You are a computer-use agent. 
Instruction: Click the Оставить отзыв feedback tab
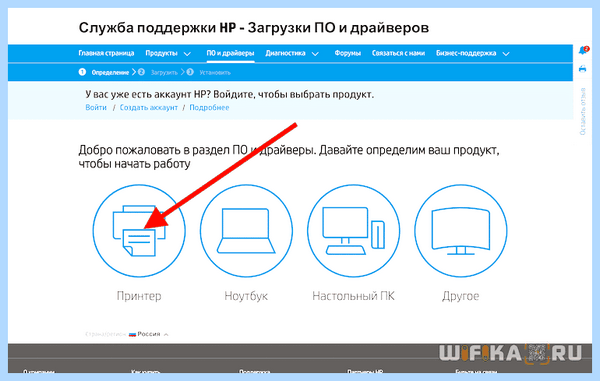[x=583, y=111]
